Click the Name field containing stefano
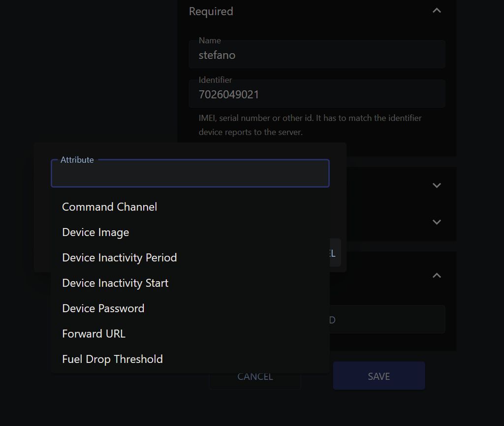Viewport: 504px width, 426px height. coord(317,55)
